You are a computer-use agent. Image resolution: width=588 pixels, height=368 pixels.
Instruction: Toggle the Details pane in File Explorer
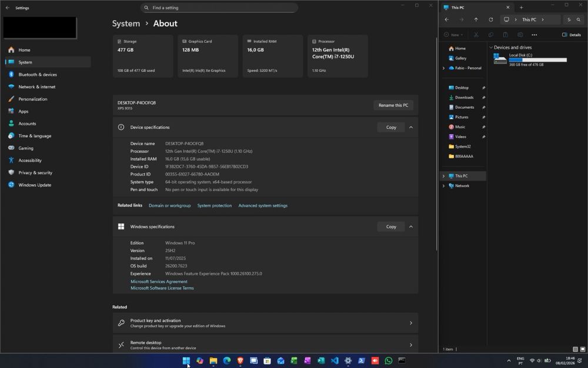[x=572, y=35]
